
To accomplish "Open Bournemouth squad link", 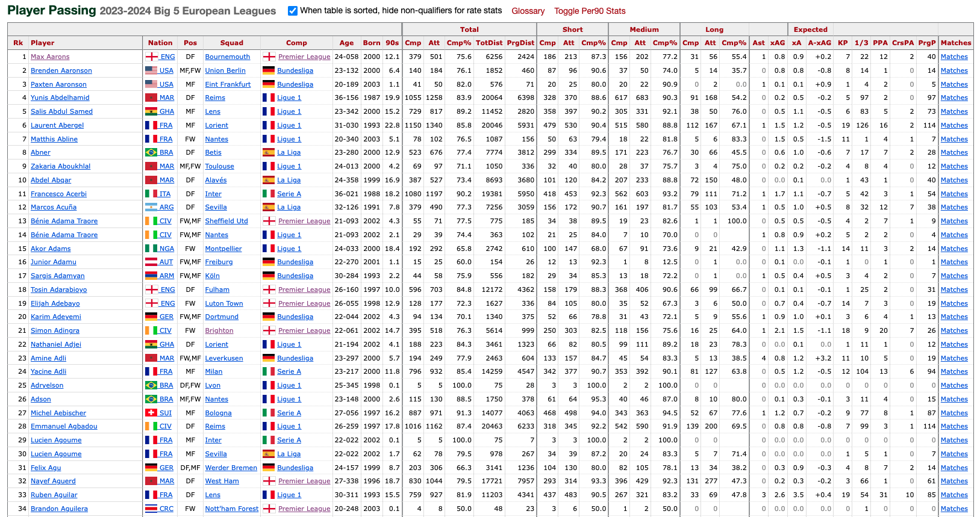I will point(228,57).
